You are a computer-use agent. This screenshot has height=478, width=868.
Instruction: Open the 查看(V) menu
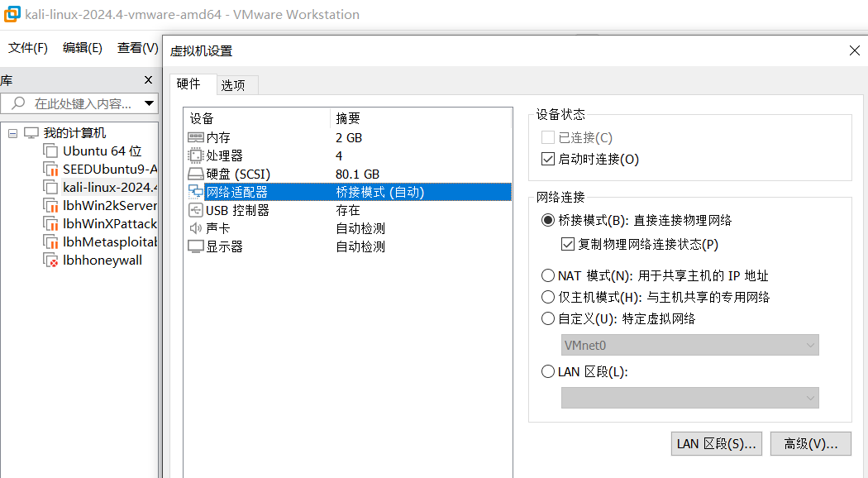click(x=138, y=48)
